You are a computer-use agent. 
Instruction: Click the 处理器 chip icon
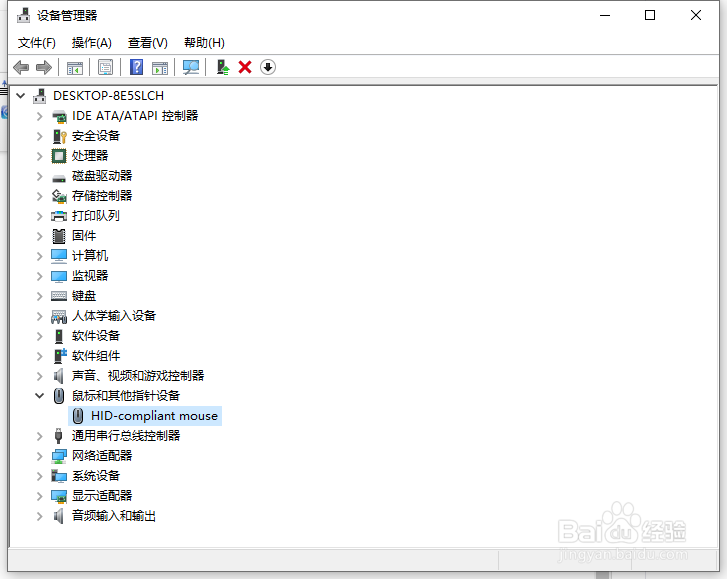[59, 156]
